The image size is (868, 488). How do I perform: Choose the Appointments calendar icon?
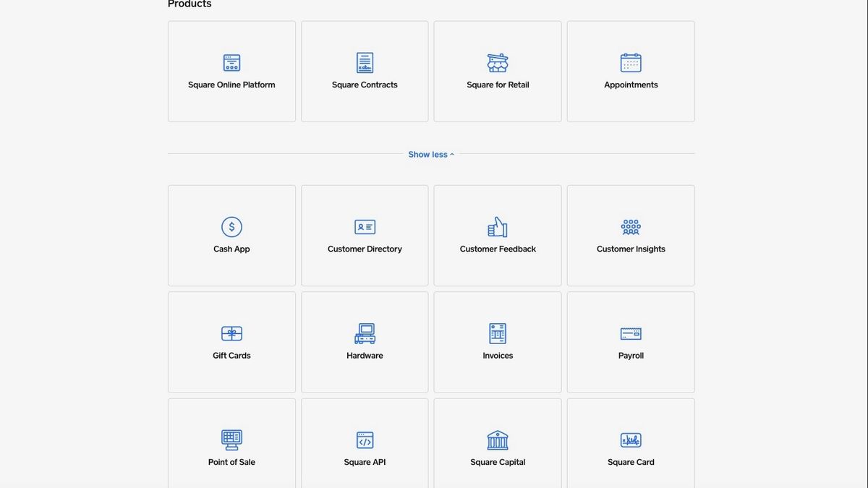631,63
